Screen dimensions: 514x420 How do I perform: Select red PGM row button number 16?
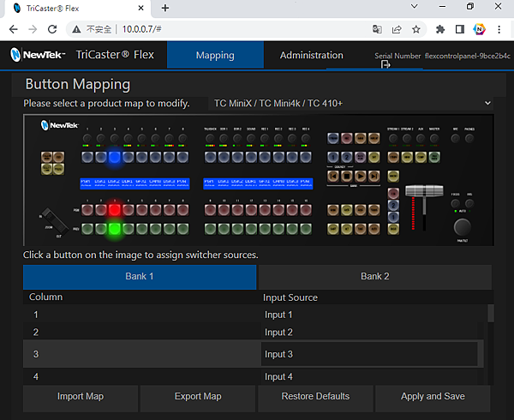point(306,210)
